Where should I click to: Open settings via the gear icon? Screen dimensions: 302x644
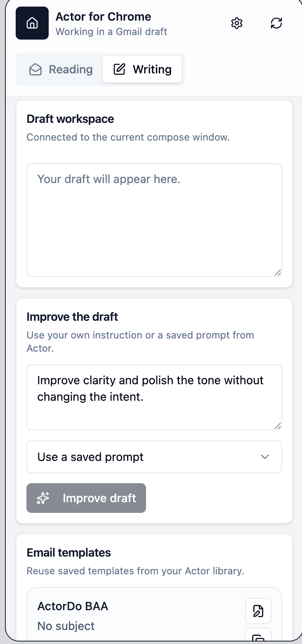(236, 24)
